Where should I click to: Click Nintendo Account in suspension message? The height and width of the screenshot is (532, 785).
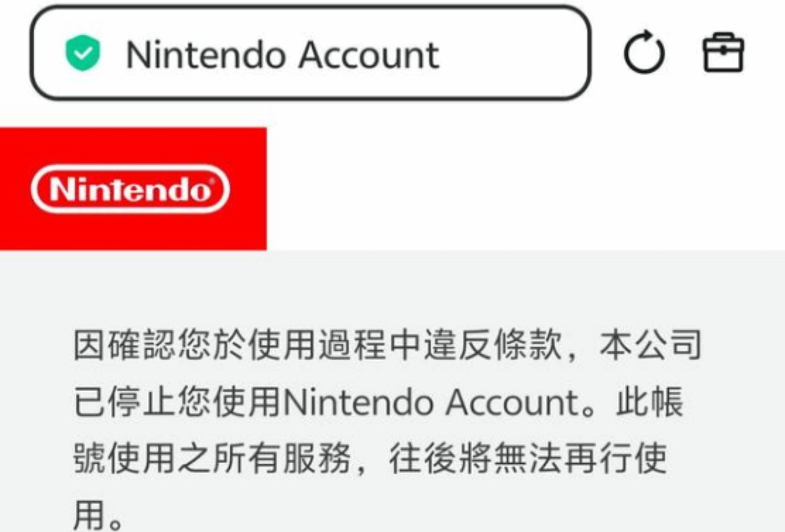431,402
